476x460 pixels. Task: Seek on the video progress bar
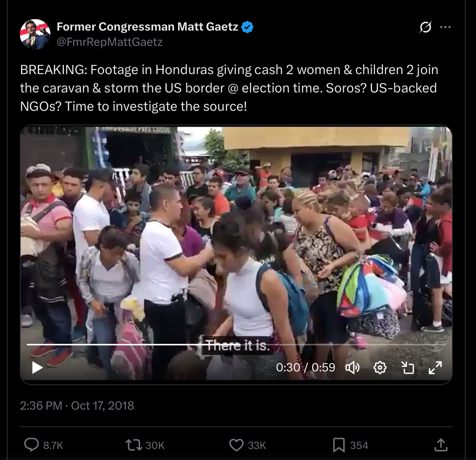(x=236, y=345)
